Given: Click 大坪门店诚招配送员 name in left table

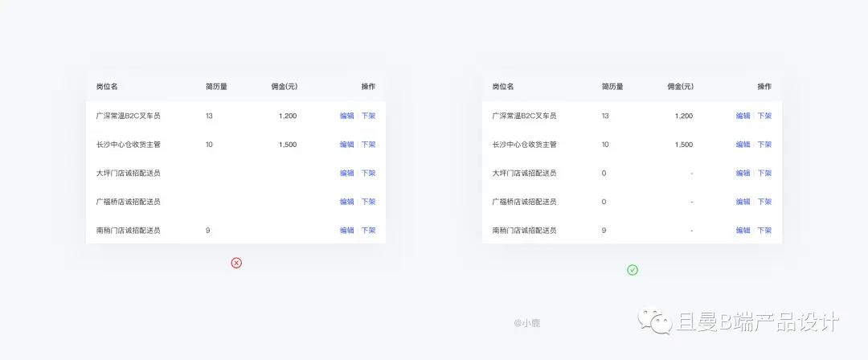Looking at the screenshot, I should (x=129, y=173).
